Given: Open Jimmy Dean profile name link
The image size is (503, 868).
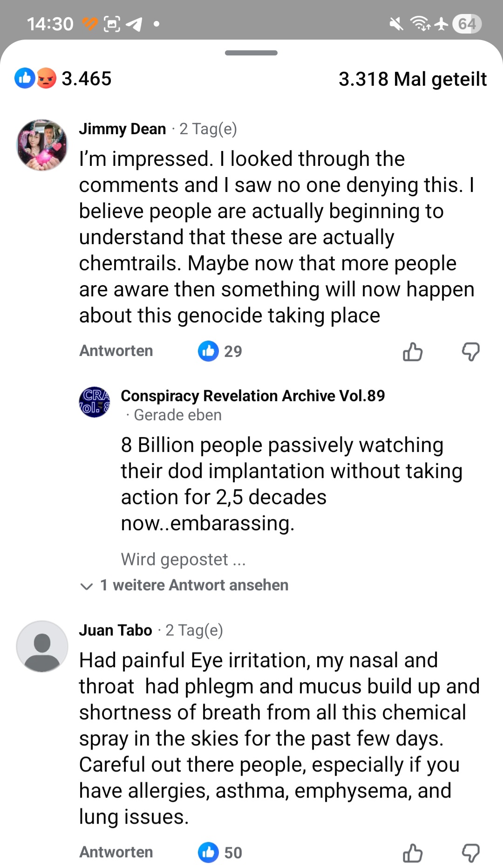Looking at the screenshot, I should tap(122, 129).
